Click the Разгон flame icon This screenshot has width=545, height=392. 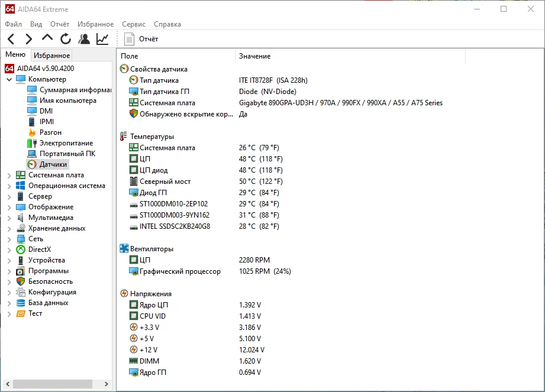tap(32, 132)
